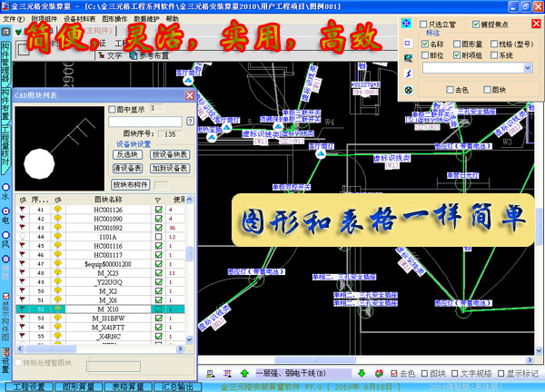545x392 pixels.
Task: Click the round yellow-blue wheel icon
Action: 408,90
